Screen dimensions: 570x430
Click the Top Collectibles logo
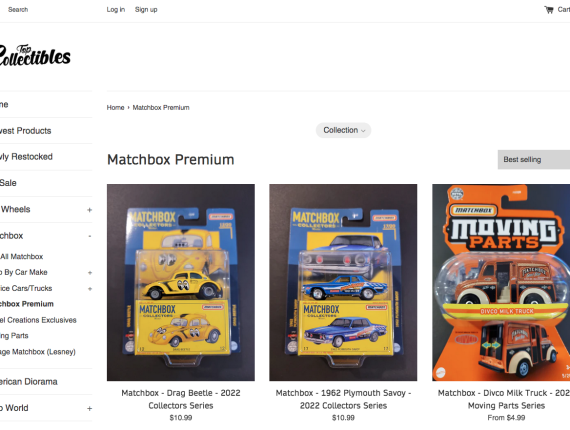pyautogui.click(x=35, y=56)
